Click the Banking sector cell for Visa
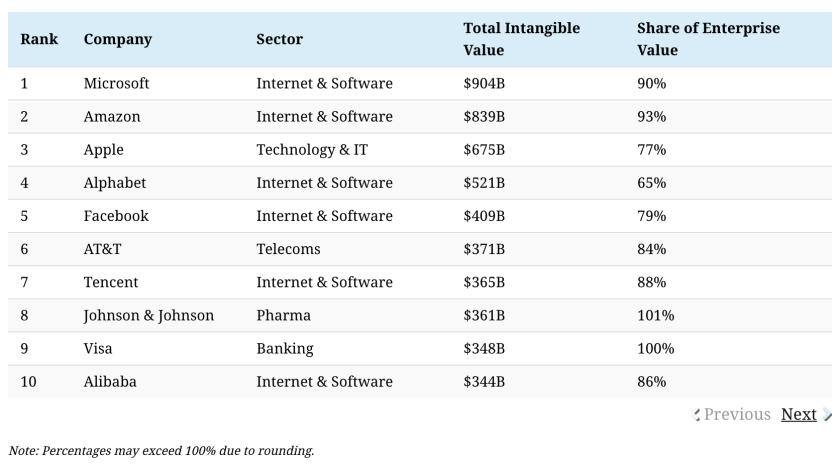Screen dimensions: 840x470 pyautogui.click(x=284, y=348)
